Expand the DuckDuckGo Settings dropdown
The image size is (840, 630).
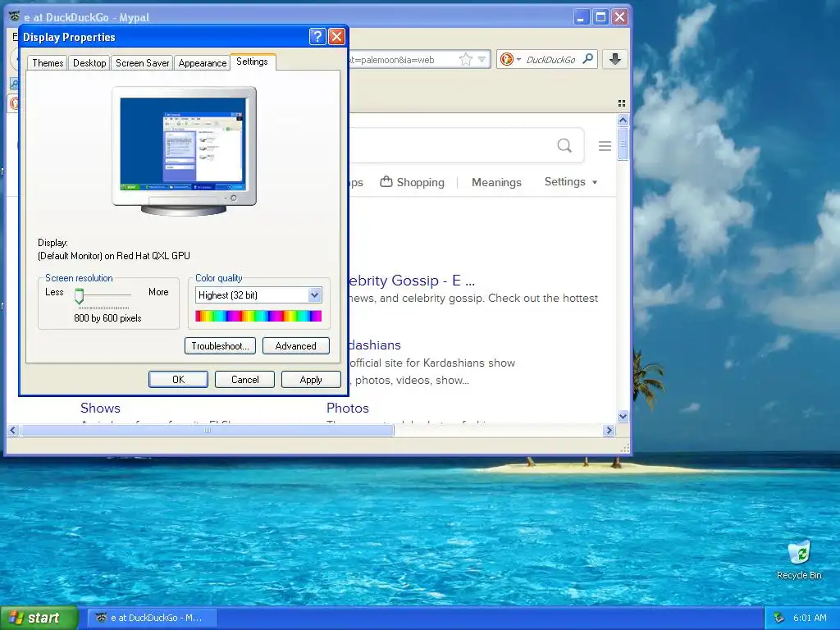coord(571,181)
